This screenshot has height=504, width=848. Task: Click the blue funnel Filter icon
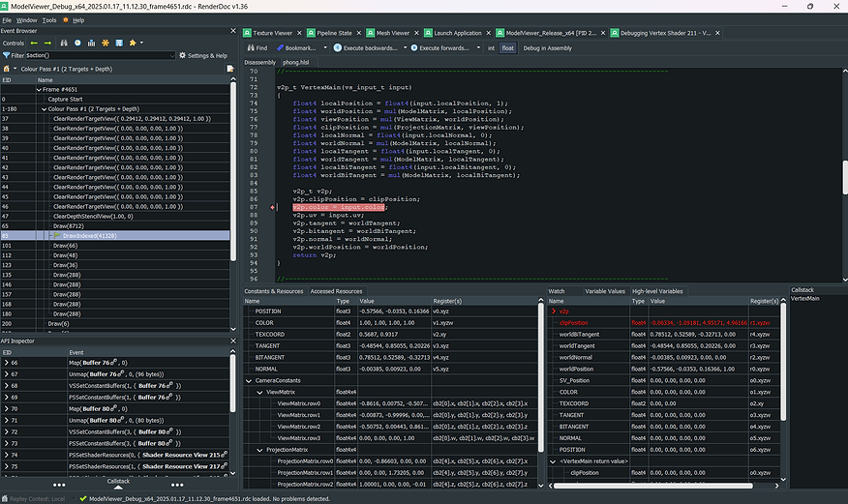(x=7, y=55)
